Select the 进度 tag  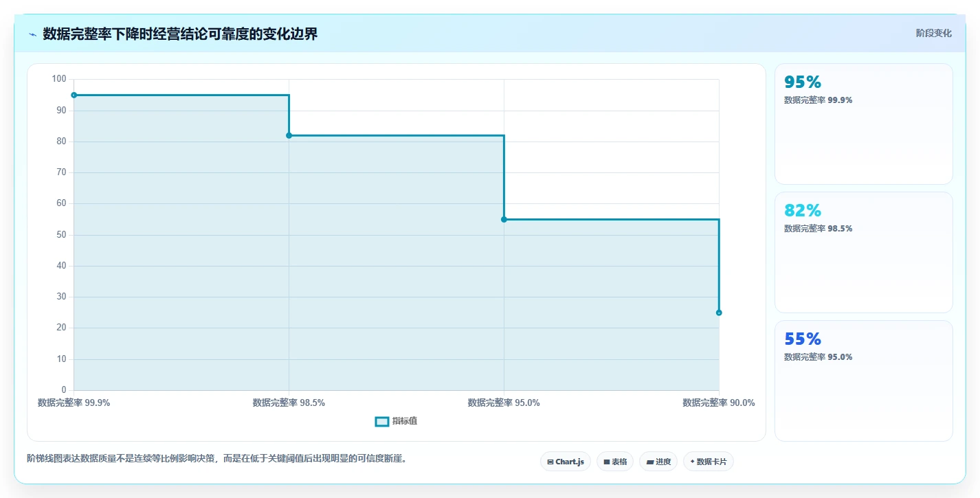tap(658, 462)
